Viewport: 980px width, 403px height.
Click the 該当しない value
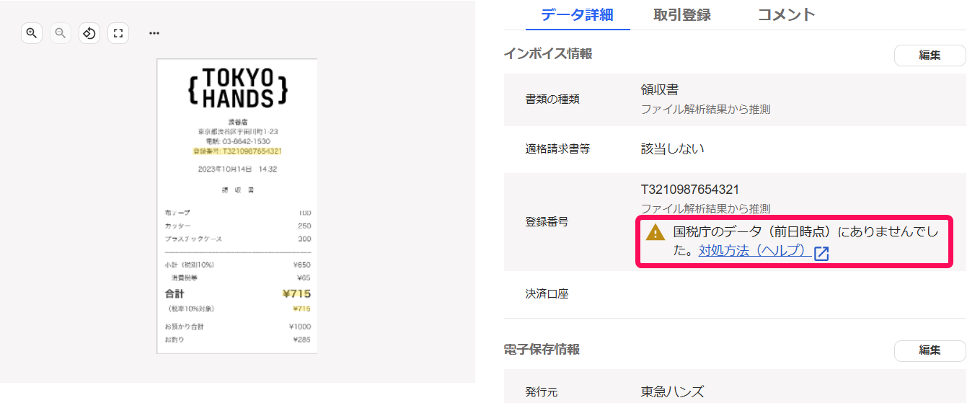[673, 149]
